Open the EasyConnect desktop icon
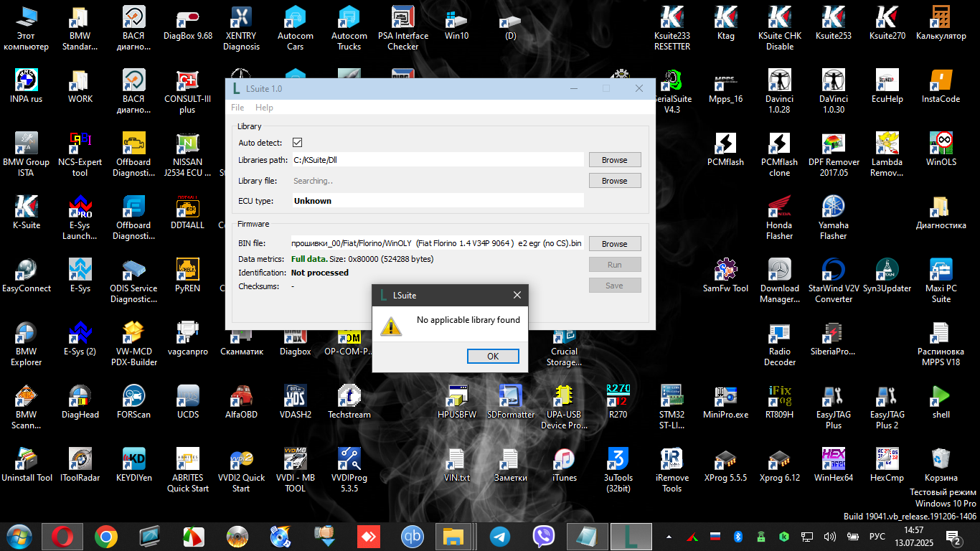The height and width of the screenshot is (551, 980). (x=27, y=276)
